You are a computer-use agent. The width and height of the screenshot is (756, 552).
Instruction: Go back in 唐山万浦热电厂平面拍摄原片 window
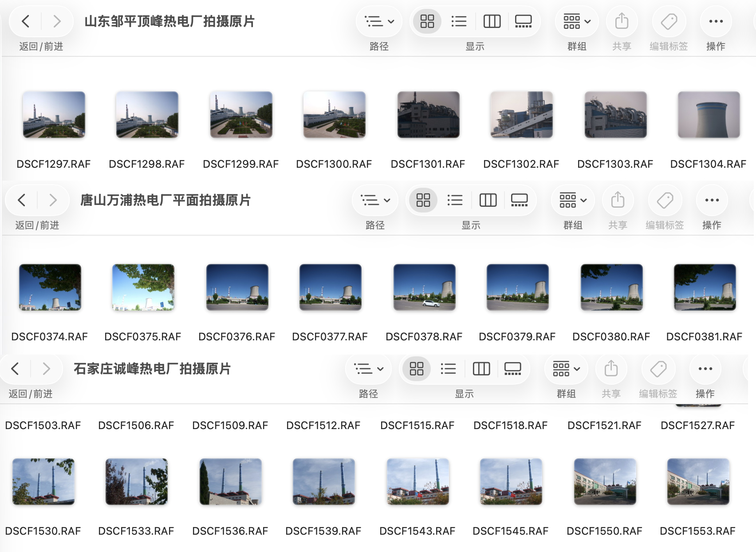pos(22,200)
